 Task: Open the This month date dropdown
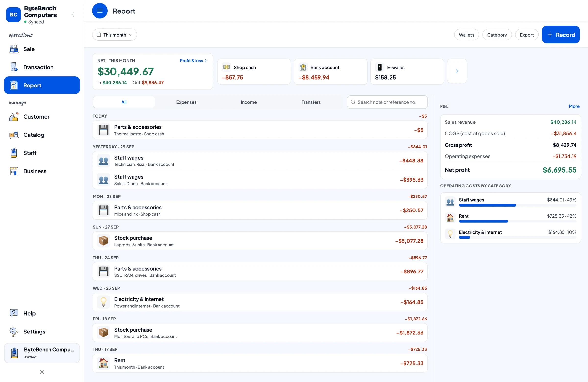coord(114,35)
